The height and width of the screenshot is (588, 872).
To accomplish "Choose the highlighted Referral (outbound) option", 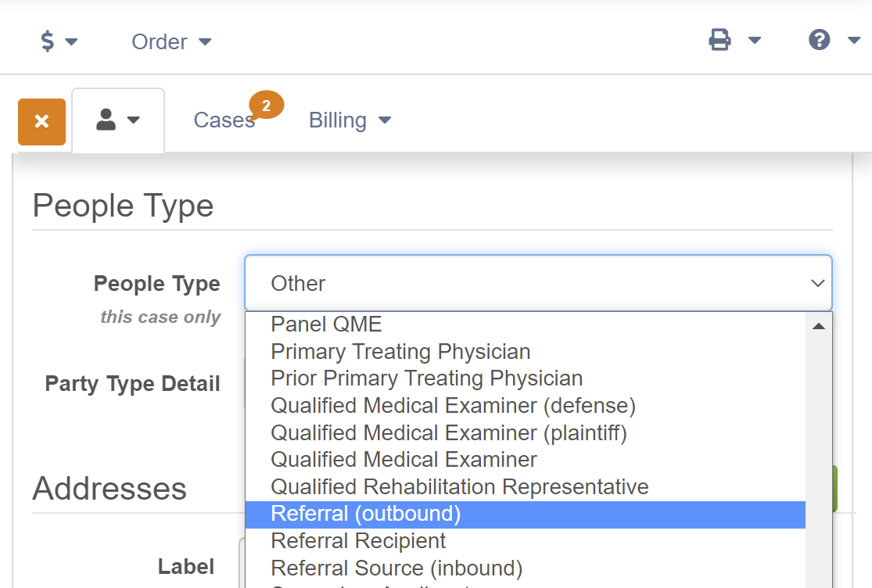I will pos(526,514).
